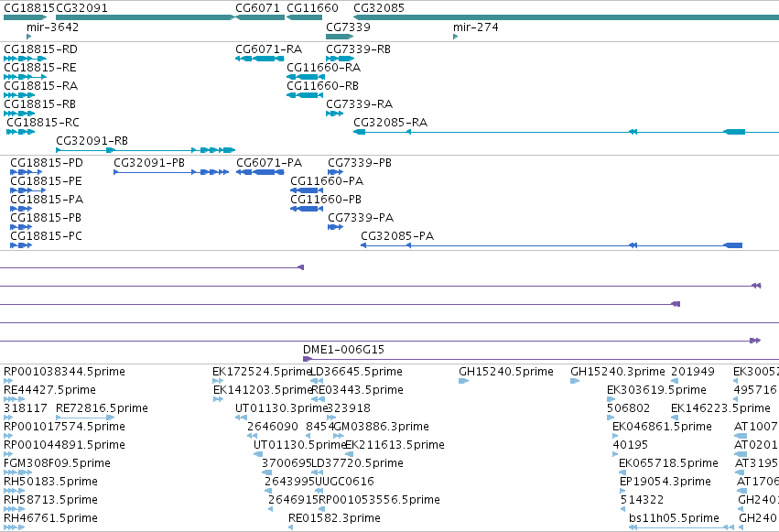Viewport: 779px width, 532px height.
Task: Select the mir-274 feature label
Action: pyautogui.click(x=475, y=27)
